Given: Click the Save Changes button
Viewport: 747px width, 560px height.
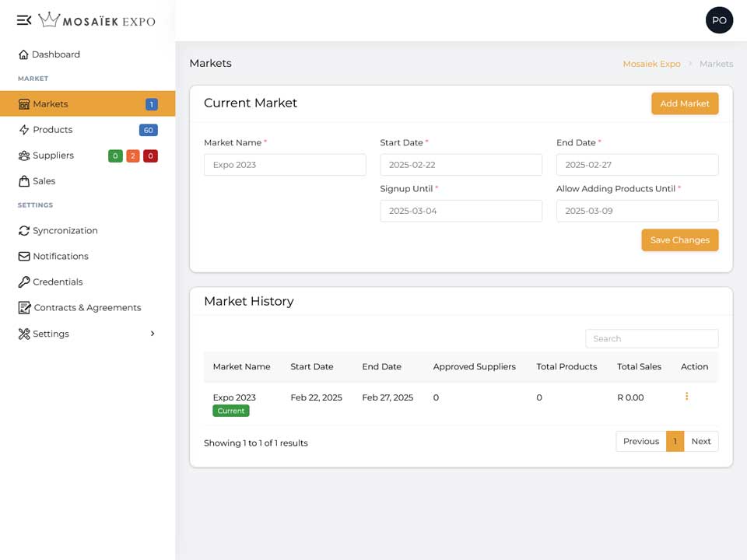Looking at the screenshot, I should click(680, 240).
